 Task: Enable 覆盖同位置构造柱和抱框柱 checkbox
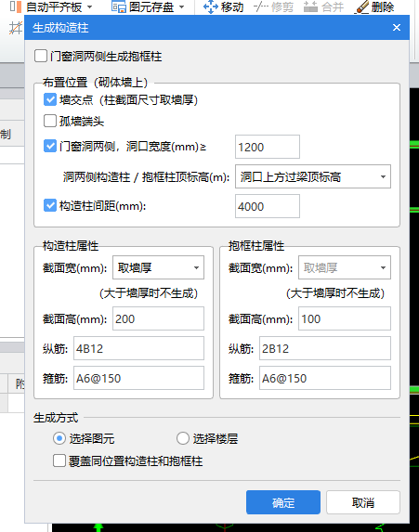click(59, 461)
